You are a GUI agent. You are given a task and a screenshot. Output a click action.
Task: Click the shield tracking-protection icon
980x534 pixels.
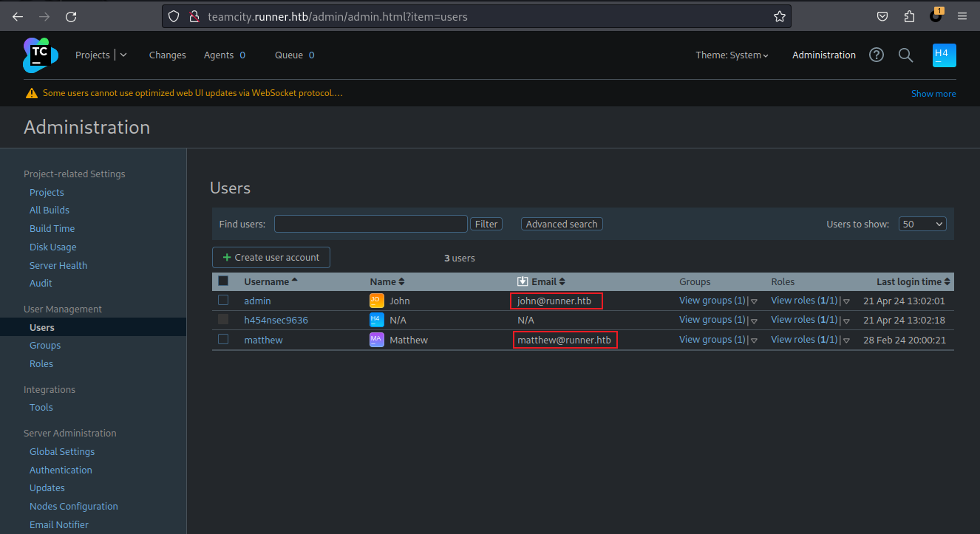174,16
